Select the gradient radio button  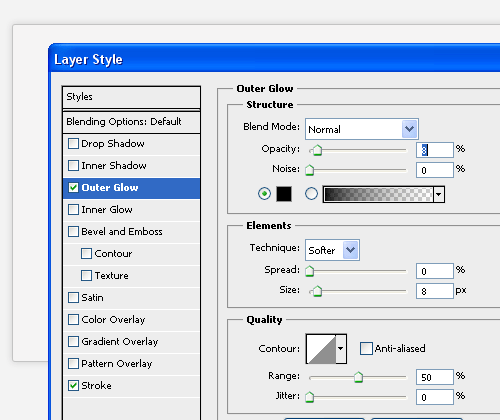pyautogui.click(x=311, y=194)
